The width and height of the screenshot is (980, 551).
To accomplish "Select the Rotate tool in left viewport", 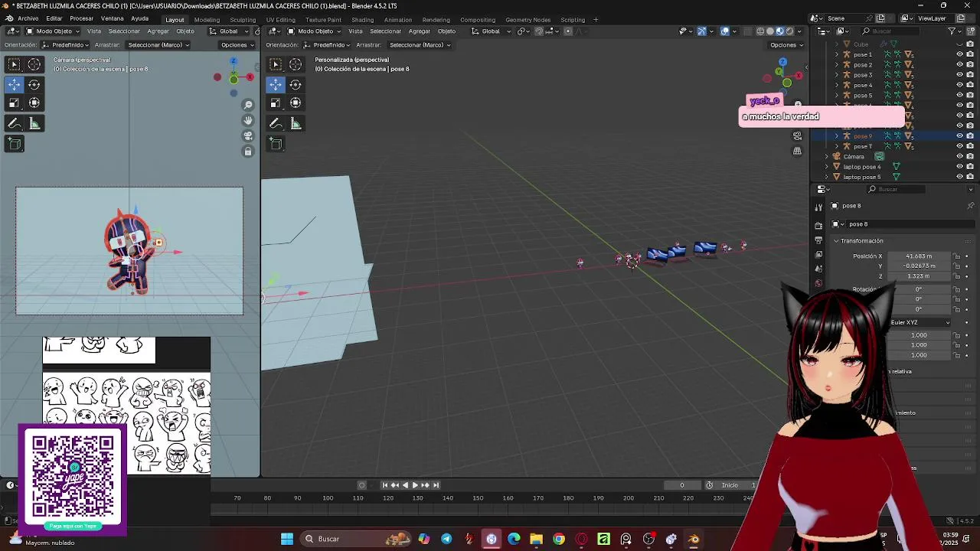I will pos(34,84).
